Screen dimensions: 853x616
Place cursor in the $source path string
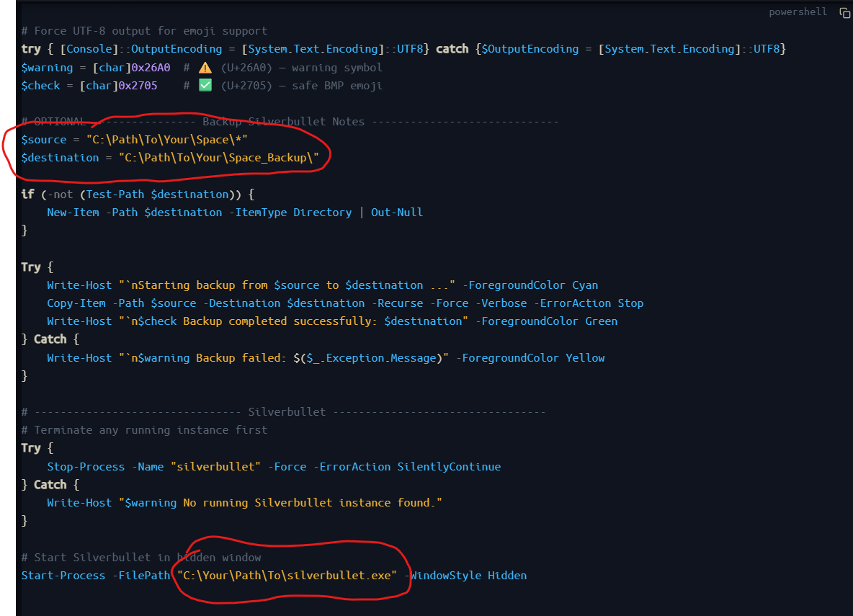171,140
